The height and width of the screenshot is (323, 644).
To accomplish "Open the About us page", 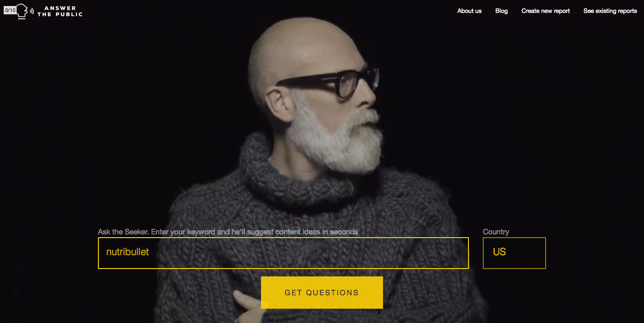I will click(469, 11).
